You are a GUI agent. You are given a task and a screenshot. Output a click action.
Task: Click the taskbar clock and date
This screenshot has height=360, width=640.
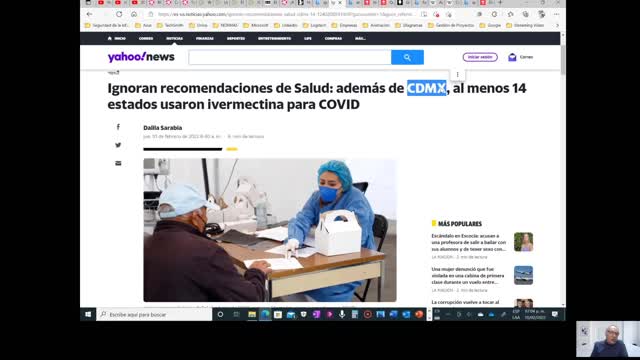[x=535, y=314]
